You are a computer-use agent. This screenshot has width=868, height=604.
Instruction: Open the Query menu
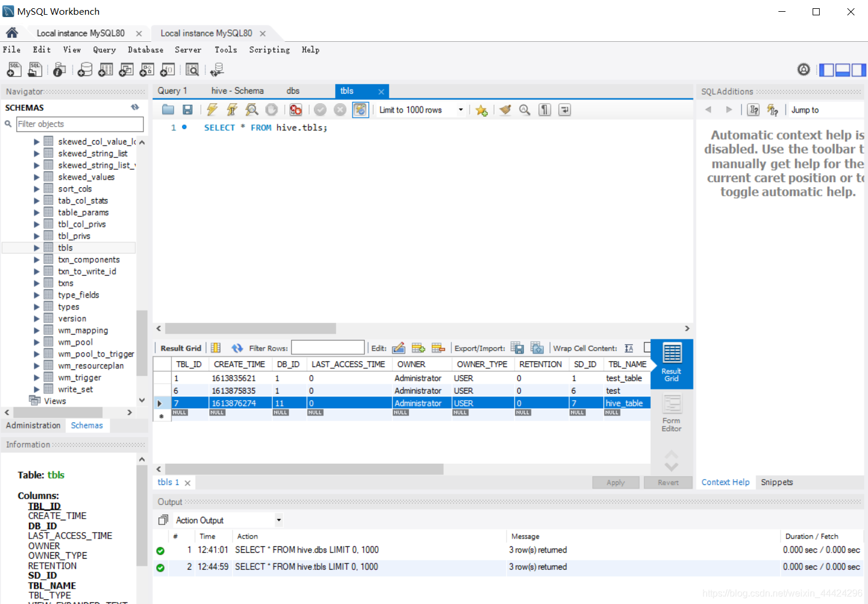(104, 50)
